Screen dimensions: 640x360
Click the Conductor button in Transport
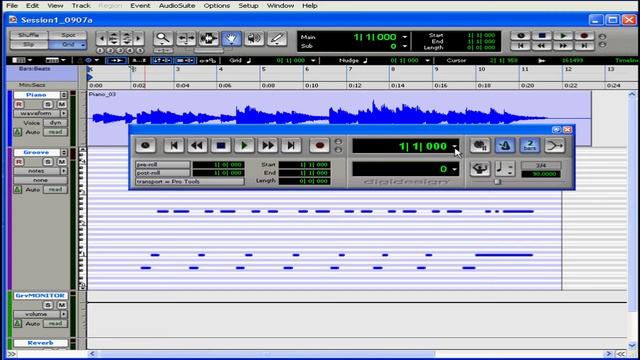coord(480,169)
